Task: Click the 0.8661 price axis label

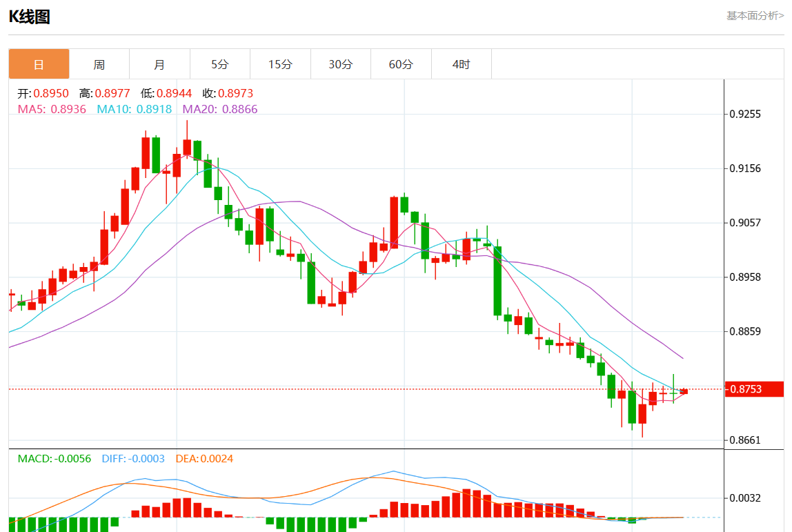Action: click(x=745, y=440)
